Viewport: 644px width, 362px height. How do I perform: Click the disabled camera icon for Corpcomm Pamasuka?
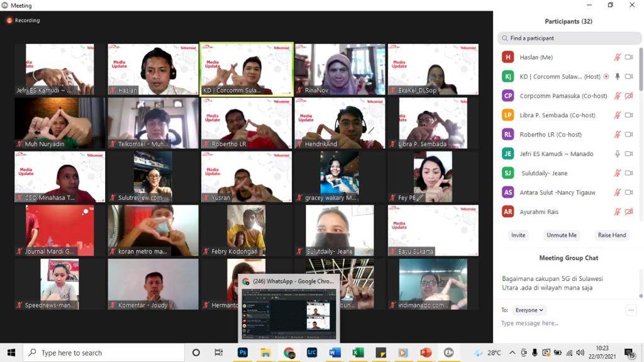[629, 96]
